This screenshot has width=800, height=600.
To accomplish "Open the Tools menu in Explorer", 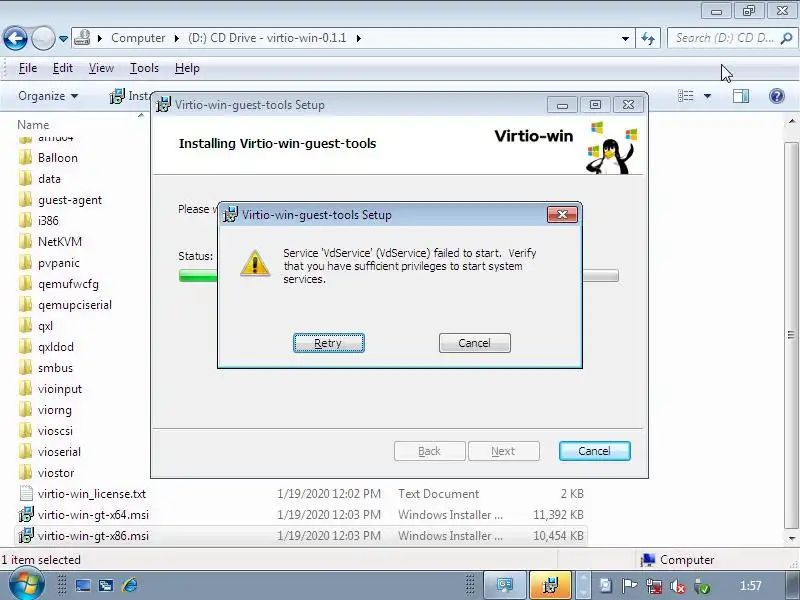I will tap(144, 68).
